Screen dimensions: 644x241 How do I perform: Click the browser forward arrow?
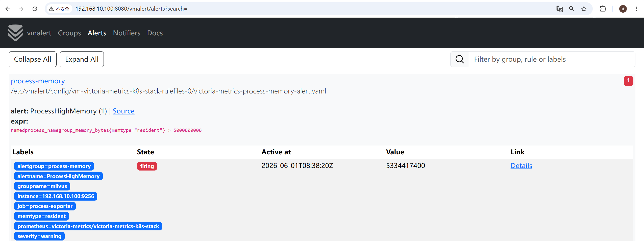(x=21, y=9)
